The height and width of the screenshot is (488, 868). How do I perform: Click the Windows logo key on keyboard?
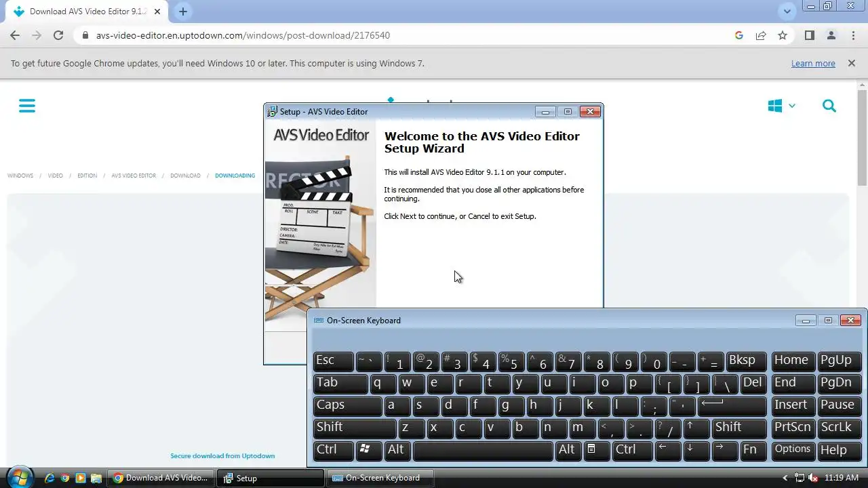[369, 451]
